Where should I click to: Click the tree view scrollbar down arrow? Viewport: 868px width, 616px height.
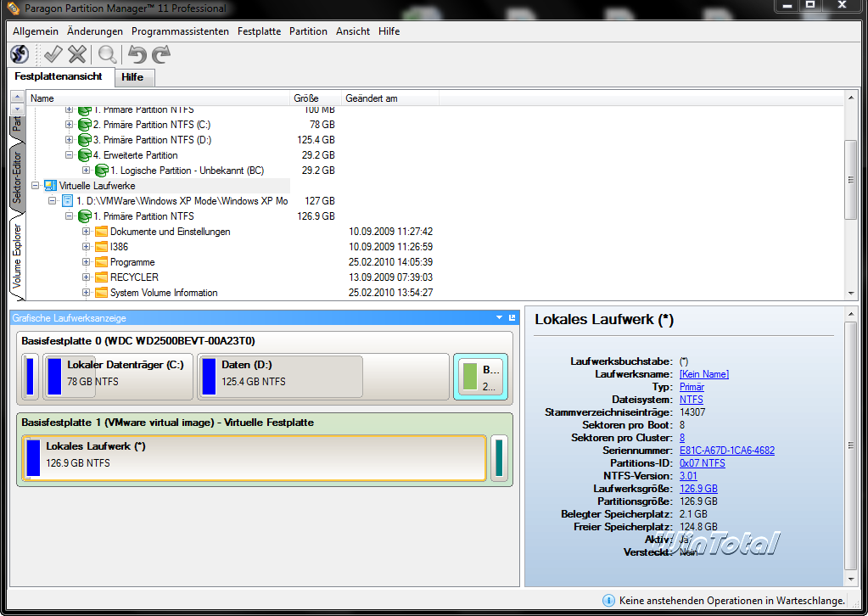click(x=851, y=294)
